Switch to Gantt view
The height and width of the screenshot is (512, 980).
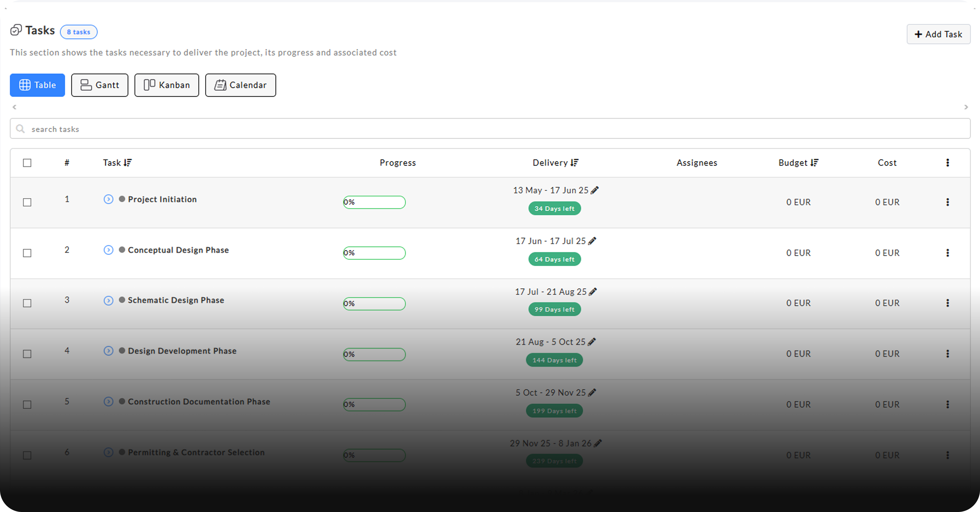[100, 85]
